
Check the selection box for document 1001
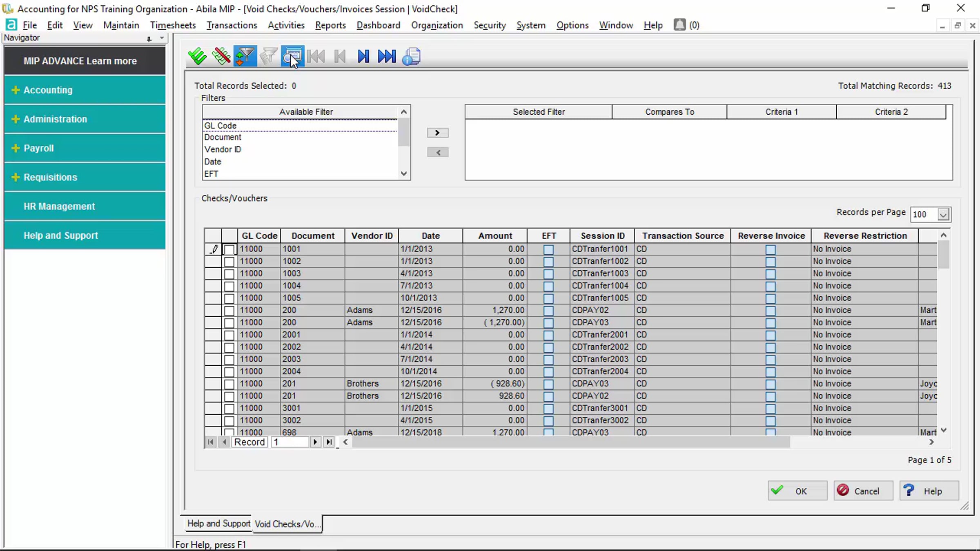click(x=229, y=249)
